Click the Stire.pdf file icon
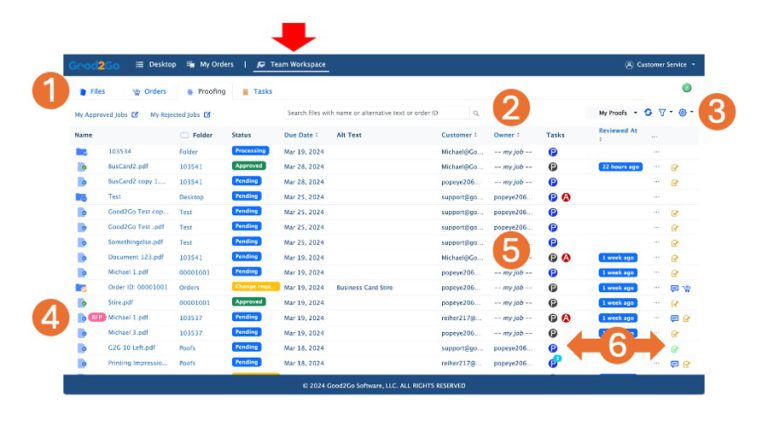 (x=82, y=303)
